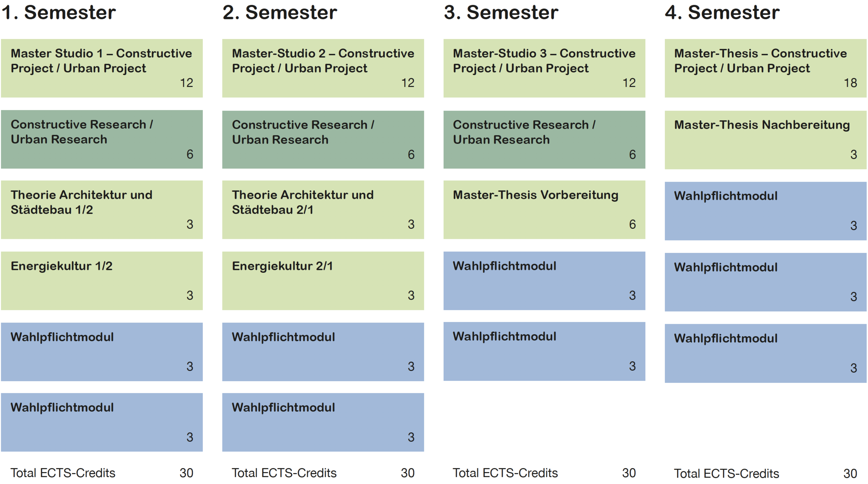This screenshot has width=868, height=484.
Task: Click Total ECTS-Credits label under 1. Semester
Action: click(63, 473)
